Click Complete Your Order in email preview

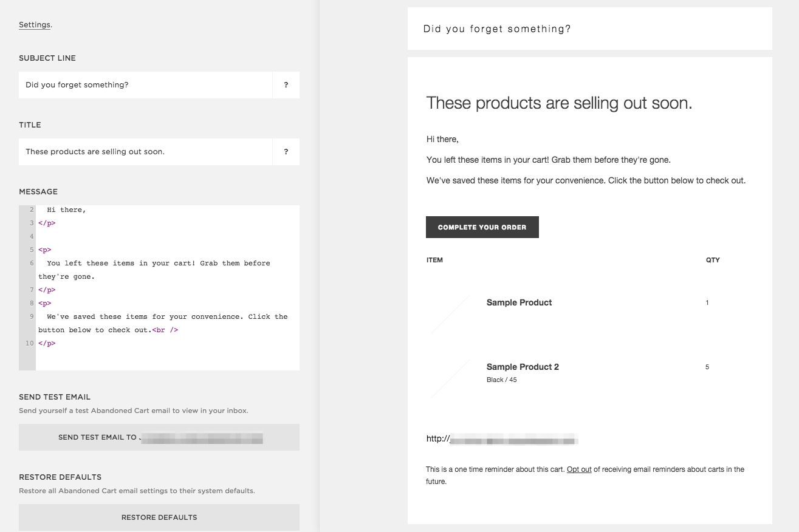482,227
